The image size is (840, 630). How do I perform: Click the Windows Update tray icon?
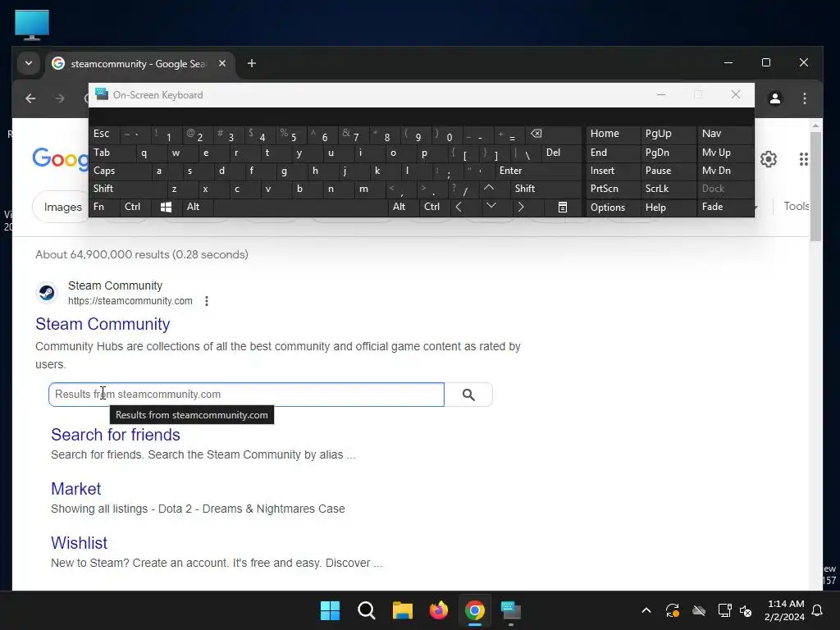pyautogui.click(x=673, y=610)
